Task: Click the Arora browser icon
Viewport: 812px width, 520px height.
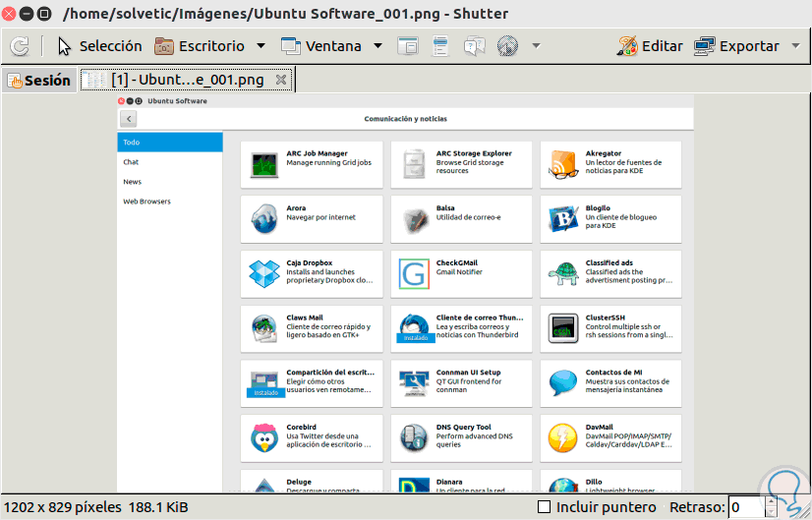Action: pos(264,219)
